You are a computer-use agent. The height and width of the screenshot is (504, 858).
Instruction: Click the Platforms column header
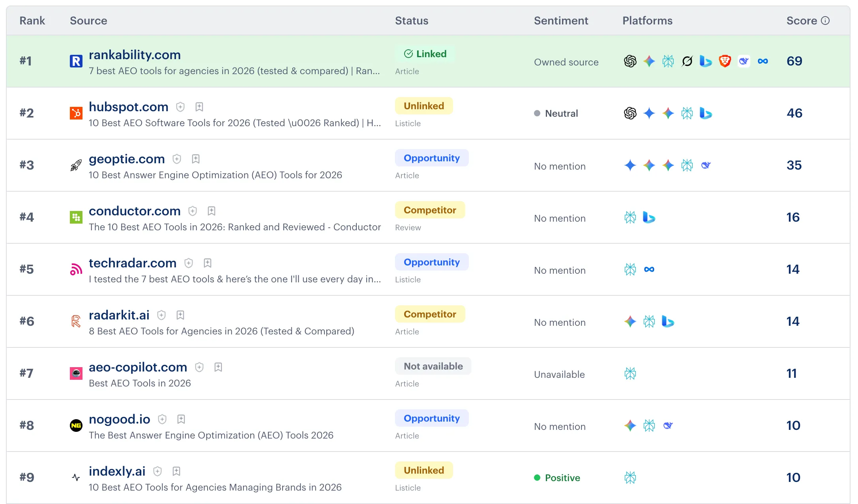coord(647,21)
